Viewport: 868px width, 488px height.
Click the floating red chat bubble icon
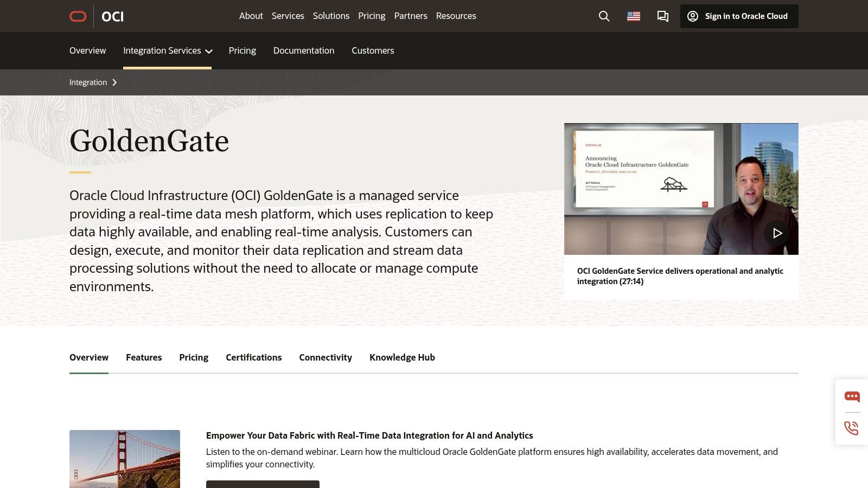point(852,397)
